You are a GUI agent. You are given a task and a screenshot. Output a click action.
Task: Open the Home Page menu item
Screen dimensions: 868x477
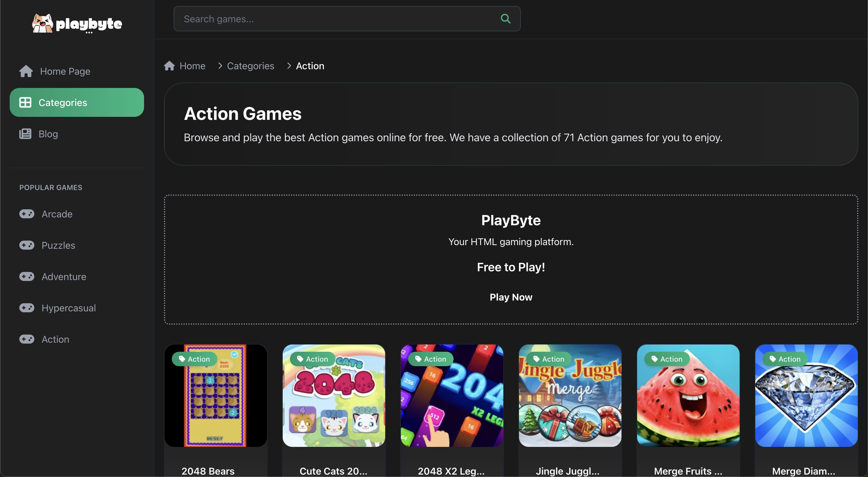pos(77,71)
